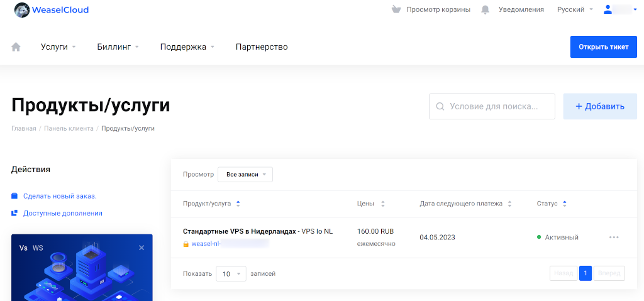Click the 04.05.2023 date cell
The height and width of the screenshot is (301, 644).
click(x=438, y=238)
